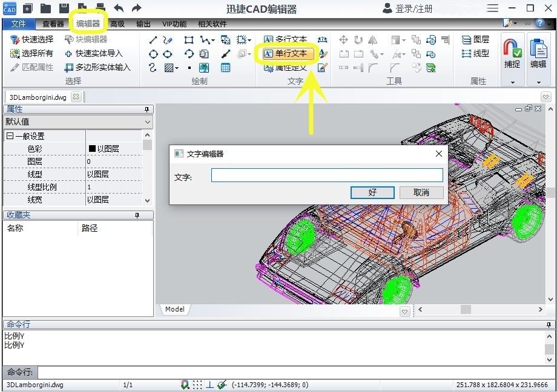Click the black 色彩 color swatch
Image resolution: width=557 pixels, height=392 pixels.
pyautogui.click(x=92, y=148)
